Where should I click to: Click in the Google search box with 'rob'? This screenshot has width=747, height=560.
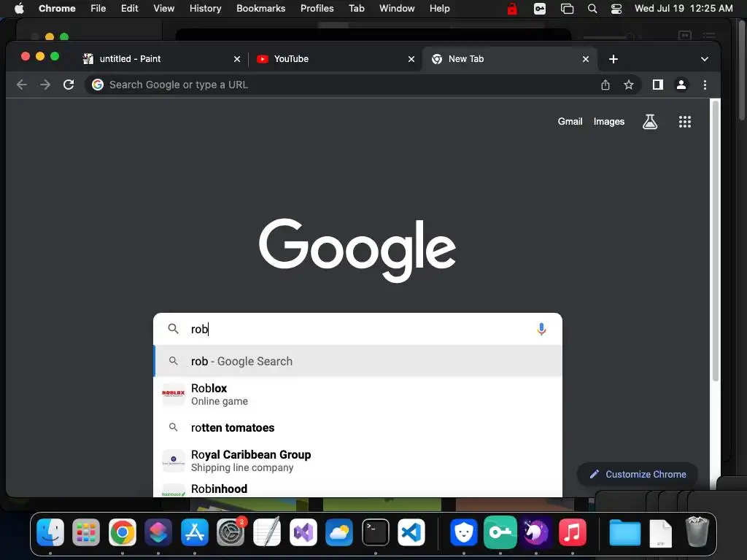click(x=357, y=329)
